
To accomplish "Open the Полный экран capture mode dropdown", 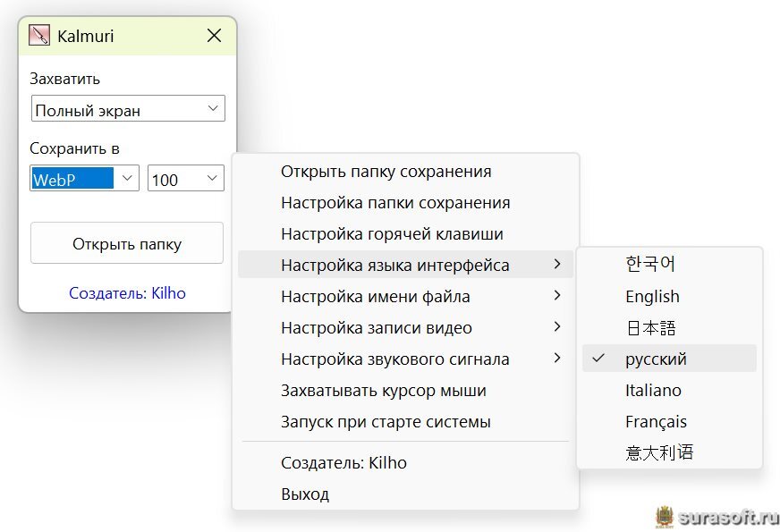I will pyautogui.click(x=128, y=110).
